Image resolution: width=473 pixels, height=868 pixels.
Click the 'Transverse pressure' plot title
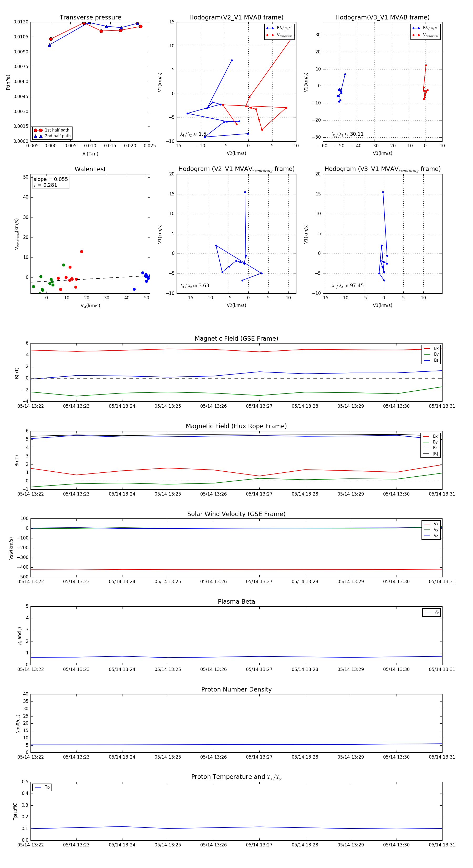pyautogui.click(x=90, y=18)
